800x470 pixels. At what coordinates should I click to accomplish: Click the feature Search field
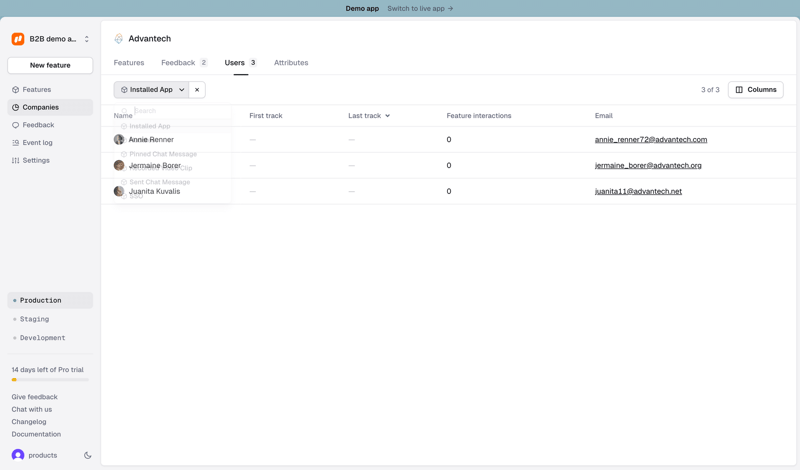[173, 111]
